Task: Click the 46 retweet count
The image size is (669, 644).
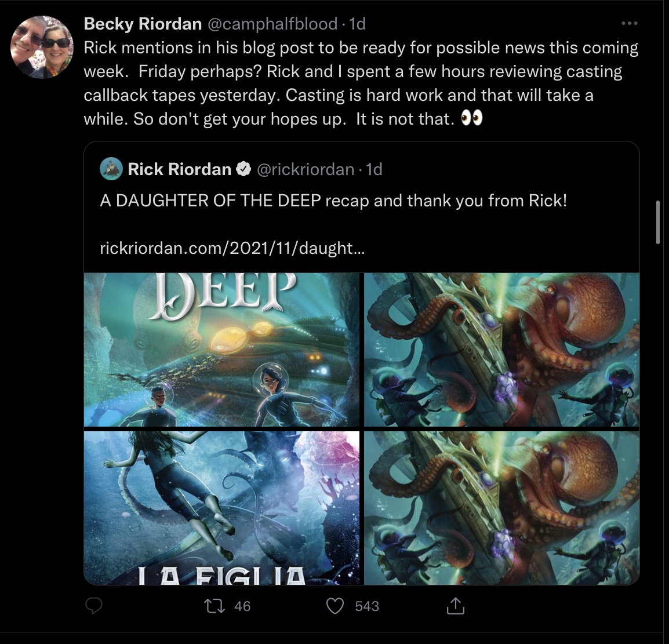Action: (x=242, y=606)
